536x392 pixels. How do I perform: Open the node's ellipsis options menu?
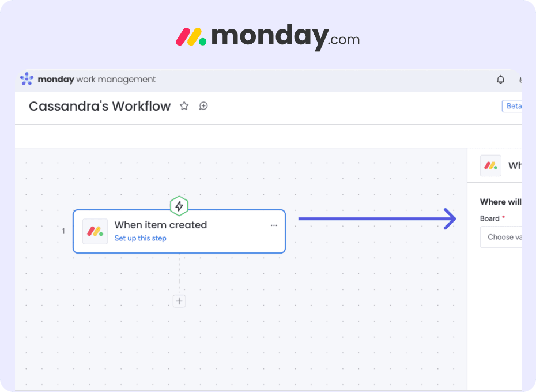click(274, 225)
